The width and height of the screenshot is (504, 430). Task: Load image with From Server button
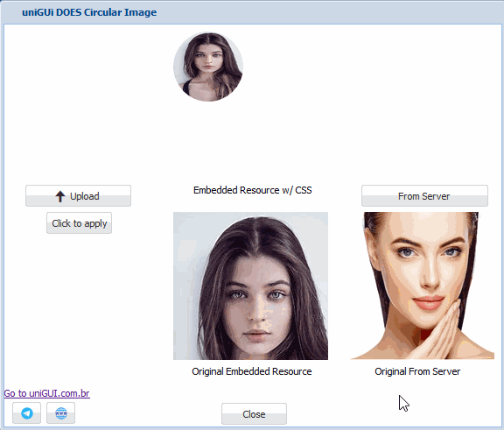pos(424,195)
